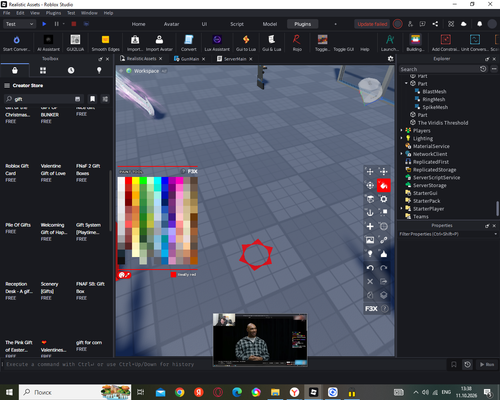Click the red active F3X Paint tool
The width and height of the screenshot is (500, 400).
(x=384, y=185)
